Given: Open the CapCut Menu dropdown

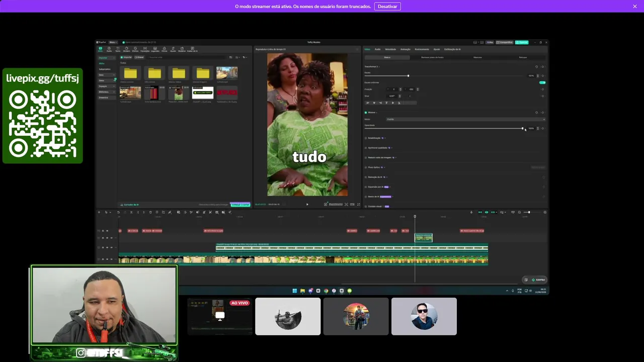Looking at the screenshot, I should (113, 42).
